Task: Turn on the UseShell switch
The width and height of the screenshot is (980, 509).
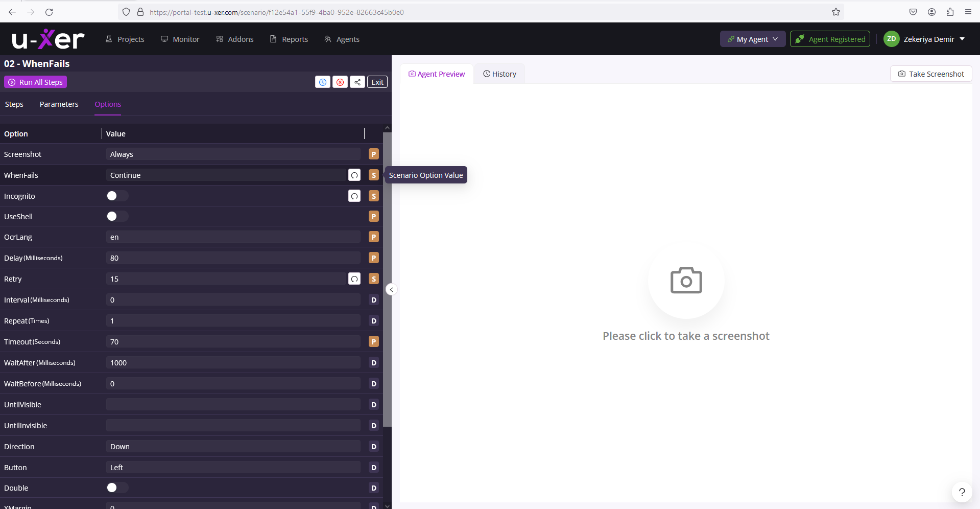Action: point(117,217)
